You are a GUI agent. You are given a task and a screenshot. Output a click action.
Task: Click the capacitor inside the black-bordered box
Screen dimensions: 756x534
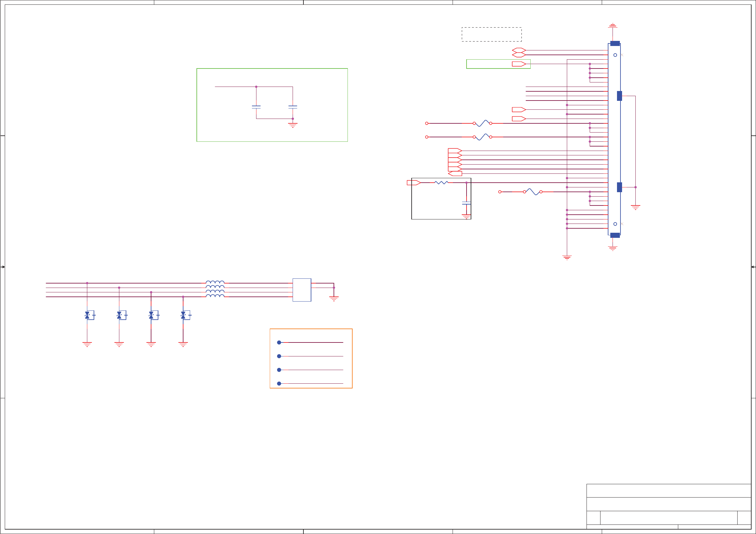(x=466, y=203)
